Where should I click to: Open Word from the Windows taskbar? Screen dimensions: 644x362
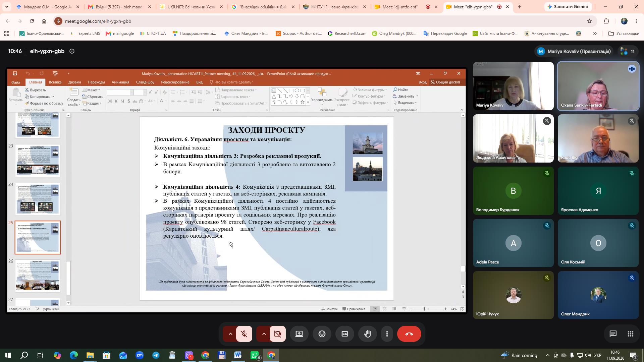click(x=238, y=355)
